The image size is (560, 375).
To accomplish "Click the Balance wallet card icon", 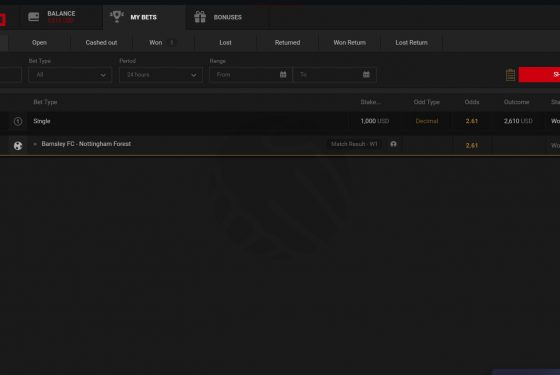I will tap(34, 17).
